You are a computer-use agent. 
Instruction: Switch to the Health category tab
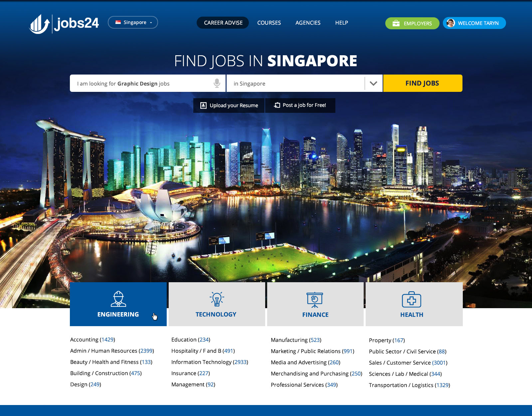[414, 304]
